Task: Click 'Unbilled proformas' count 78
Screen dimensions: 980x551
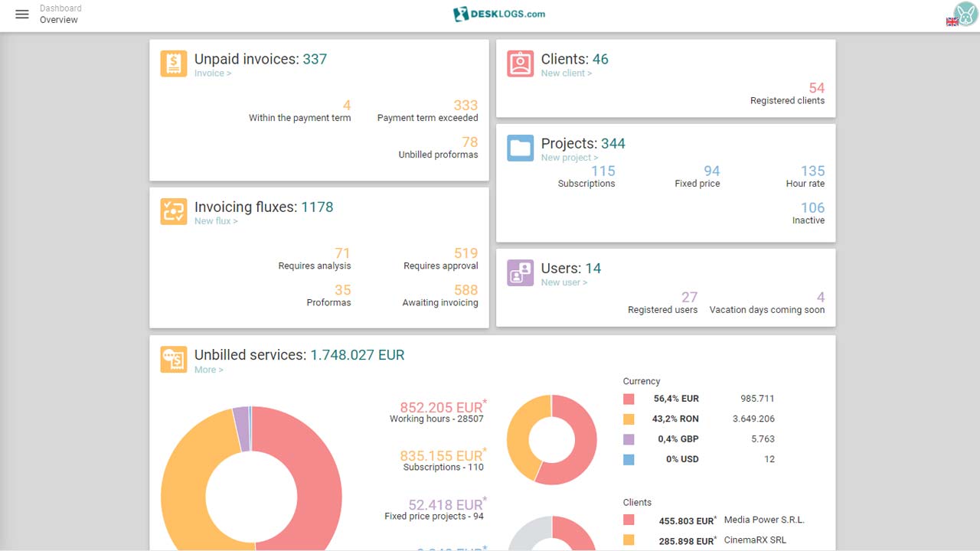Action: 470,142
